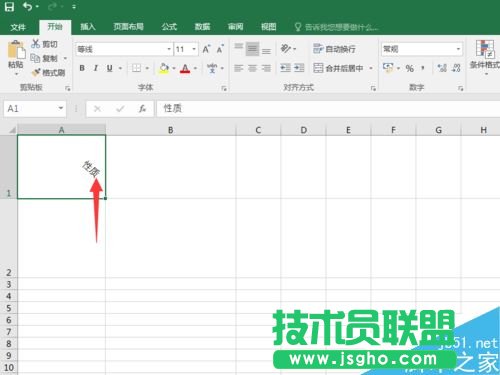Click the Center align icon

(x=252, y=68)
